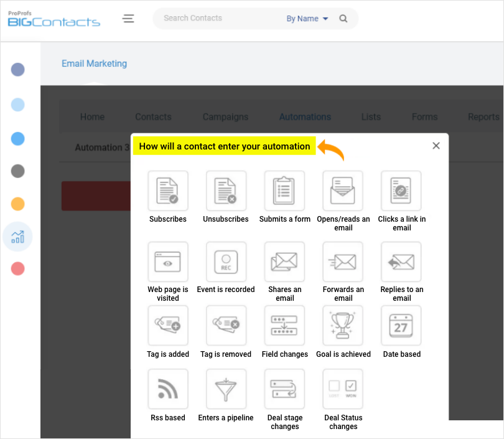Go to the Lists tab

371,116
